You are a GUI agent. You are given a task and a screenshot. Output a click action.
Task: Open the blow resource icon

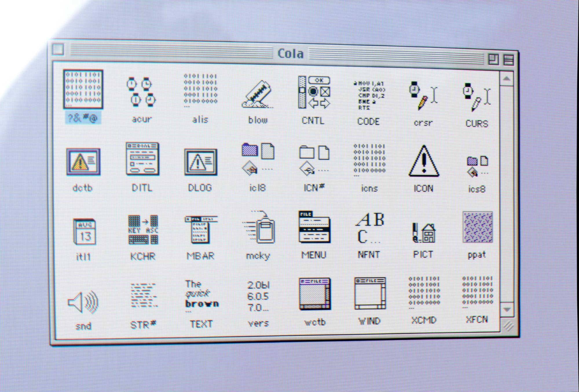[x=257, y=95]
